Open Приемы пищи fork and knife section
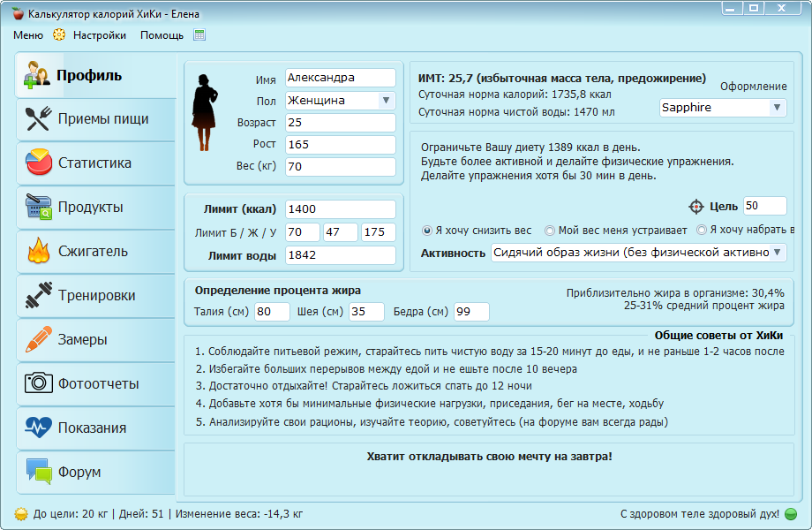This screenshot has height=530, width=812. 95,119
